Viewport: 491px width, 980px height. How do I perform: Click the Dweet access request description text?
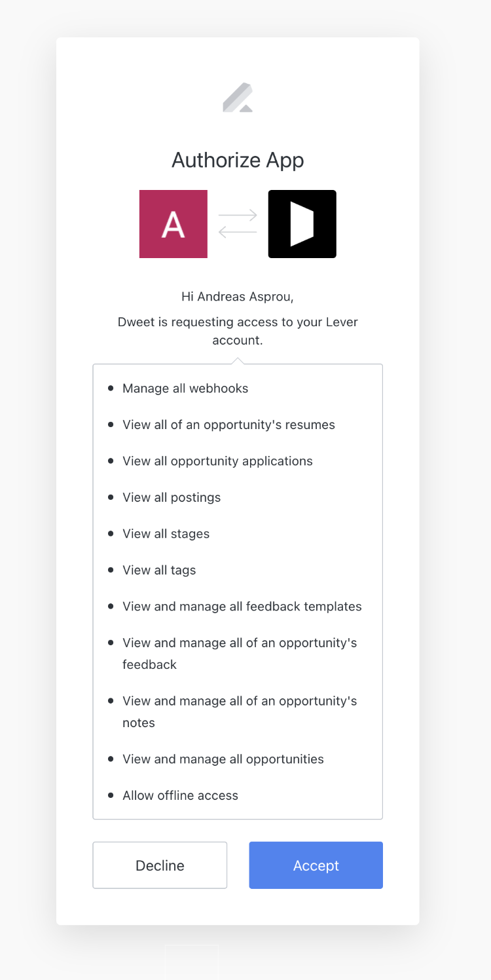[238, 331]
